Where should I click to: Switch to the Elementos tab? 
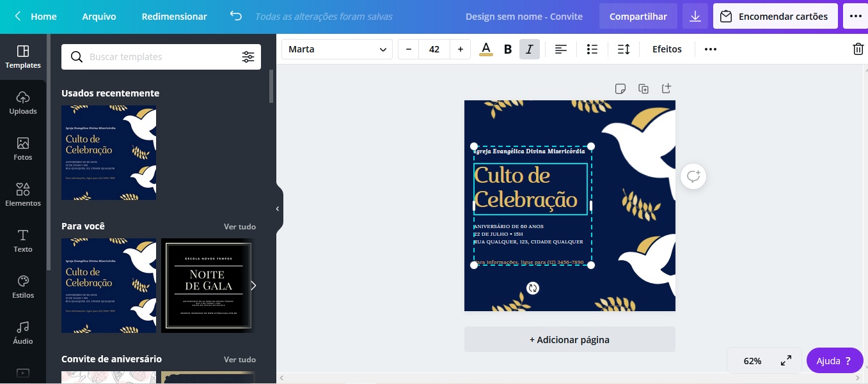(x=23, y=194)
